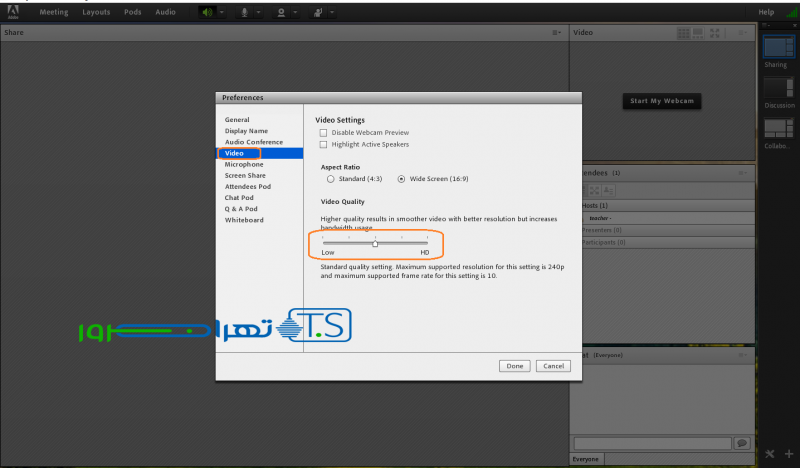Select Microphone in the preferences list
Screen dimensions: 800x468
click(244, 164)
